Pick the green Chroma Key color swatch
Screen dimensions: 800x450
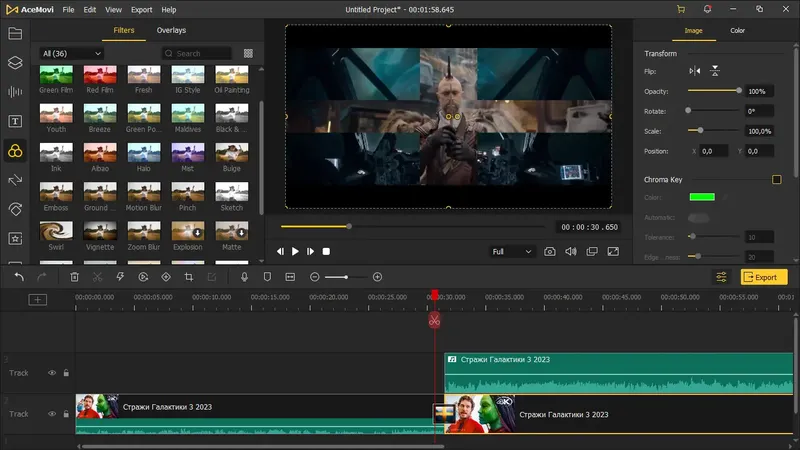[701, 197]
